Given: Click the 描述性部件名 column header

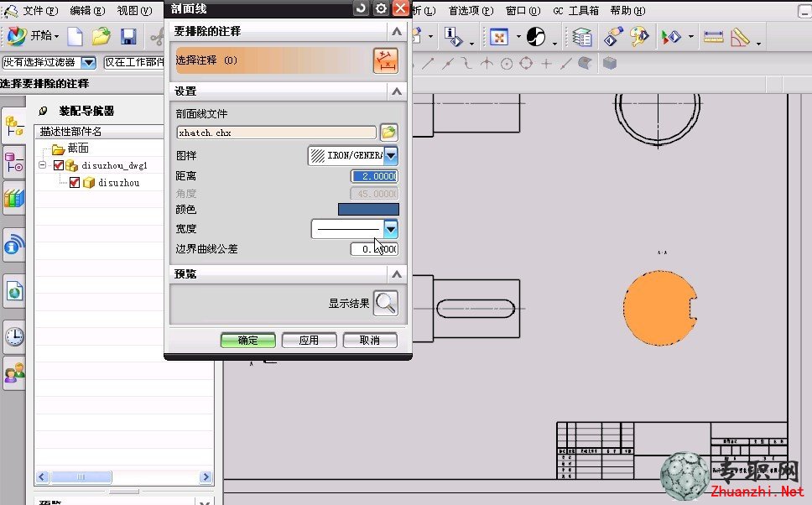Looking at the screenshot, I should click(99, 132).
